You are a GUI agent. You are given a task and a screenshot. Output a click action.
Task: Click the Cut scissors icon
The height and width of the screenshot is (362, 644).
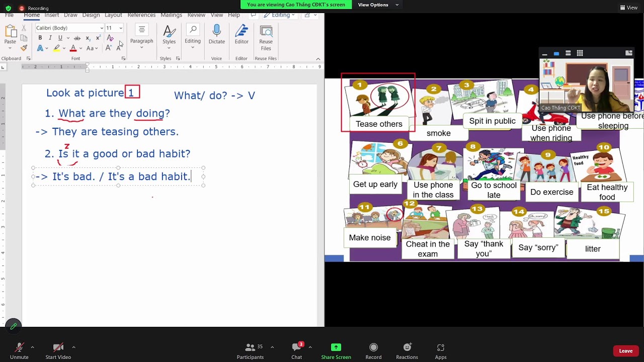pos(24,28)
